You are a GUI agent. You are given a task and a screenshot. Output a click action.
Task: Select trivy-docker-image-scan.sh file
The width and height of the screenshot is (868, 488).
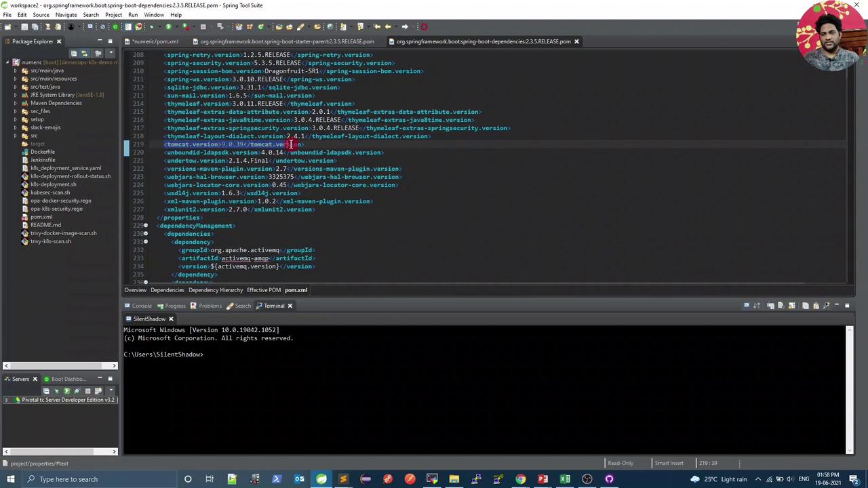coord(63,233)
